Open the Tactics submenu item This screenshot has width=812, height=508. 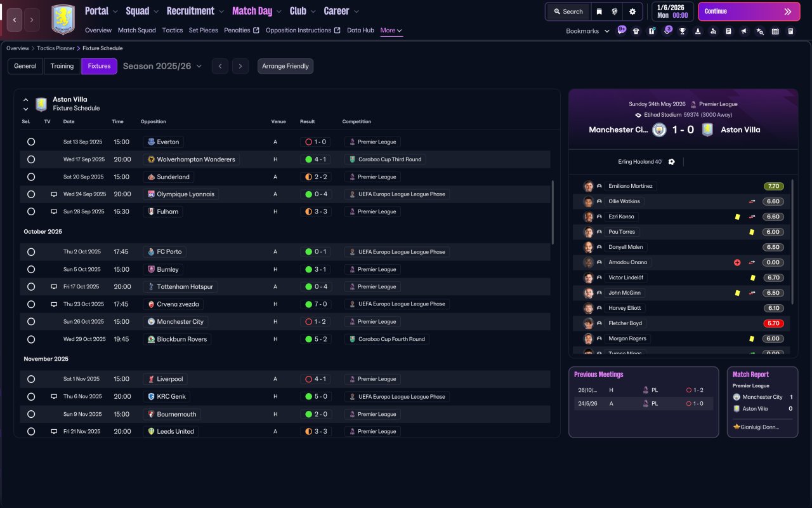pyautogui.click(x=173, y=30)
